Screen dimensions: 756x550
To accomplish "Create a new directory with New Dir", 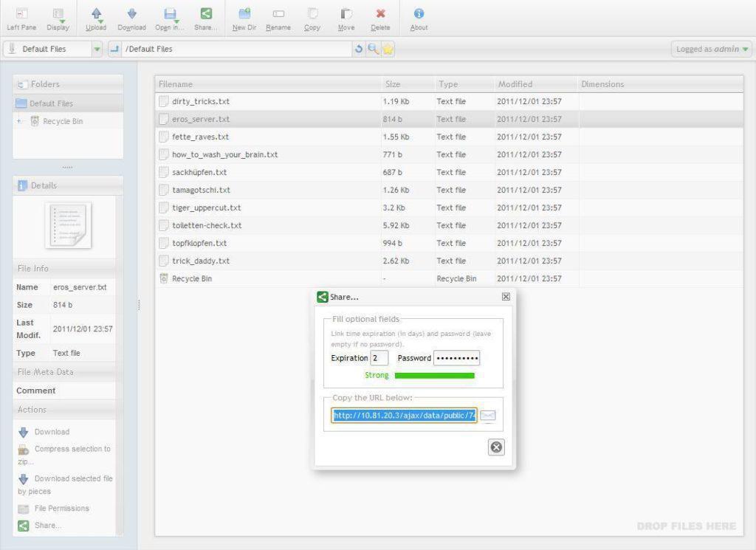I will (244, 18).
